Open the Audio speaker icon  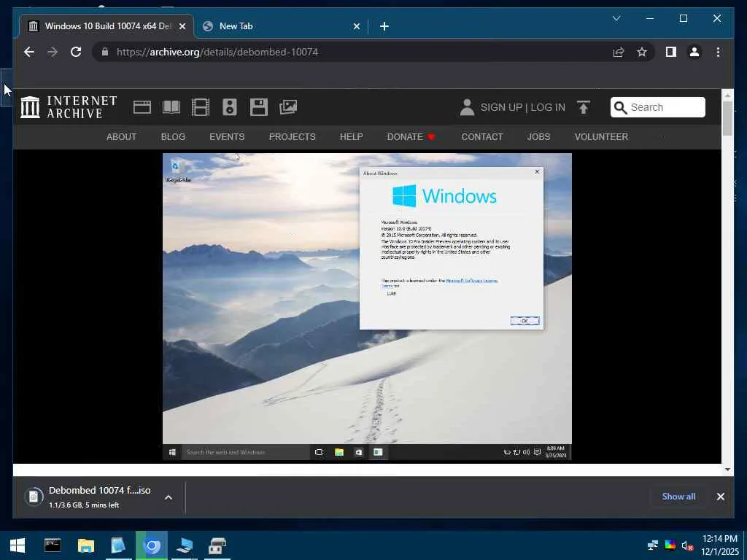coord(230,107)
